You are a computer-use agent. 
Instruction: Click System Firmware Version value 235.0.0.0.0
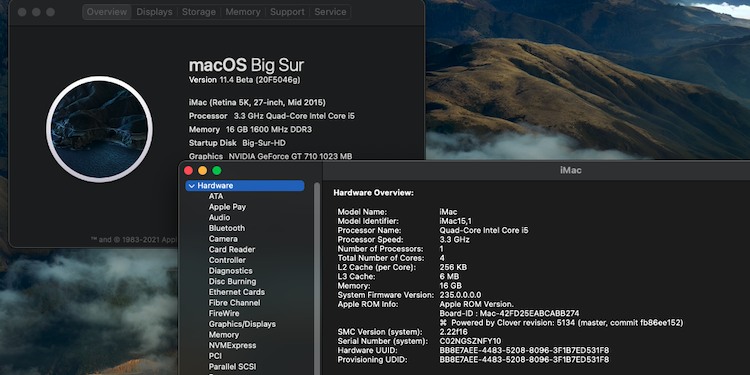460,295
